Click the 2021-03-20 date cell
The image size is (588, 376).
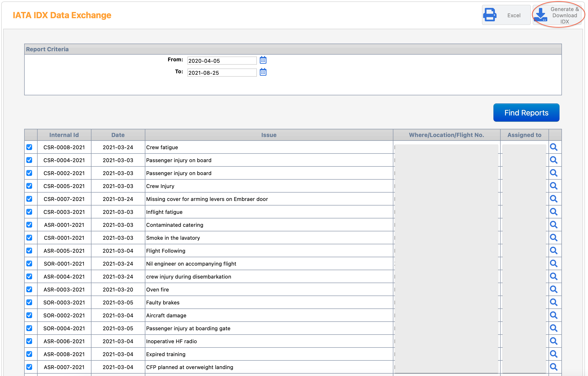click(118, 290)
